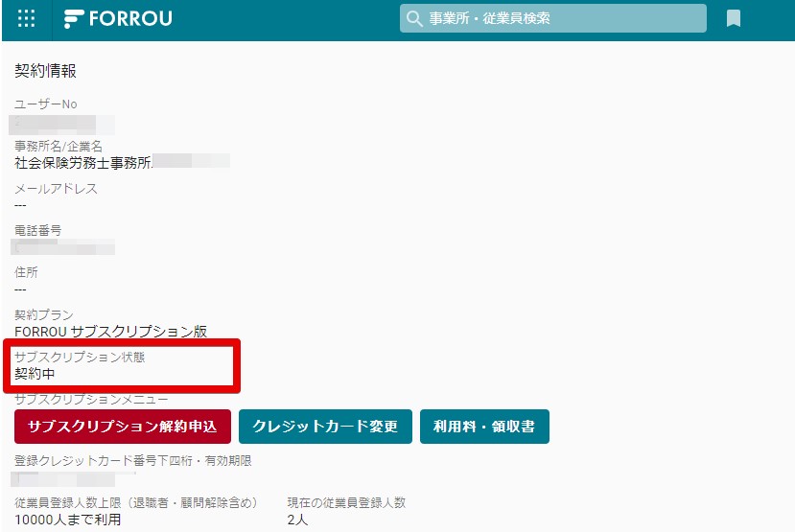Click the メールアドレス label
Screen dimensions: 795x532
pyautogui.click(x=56, y=189)
